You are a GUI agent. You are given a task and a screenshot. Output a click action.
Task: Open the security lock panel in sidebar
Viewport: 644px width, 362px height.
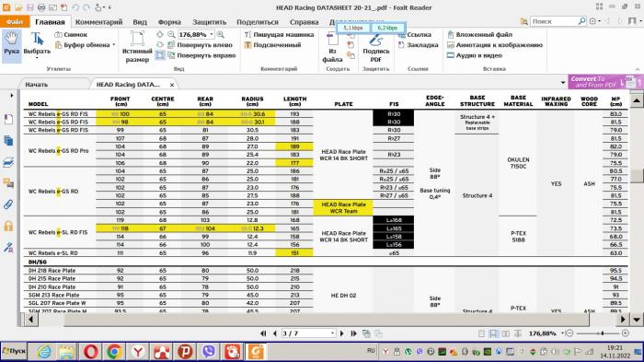8,226
